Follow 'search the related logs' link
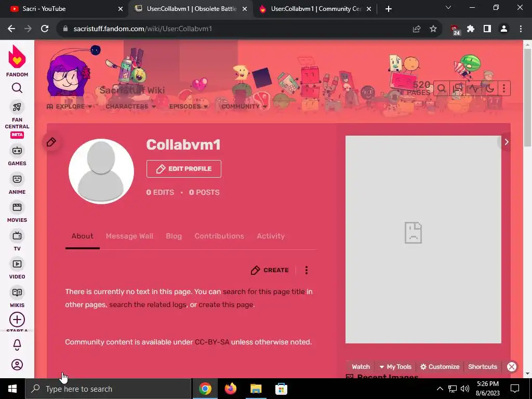This screenshot has height=399, width=532. (148, 304)
